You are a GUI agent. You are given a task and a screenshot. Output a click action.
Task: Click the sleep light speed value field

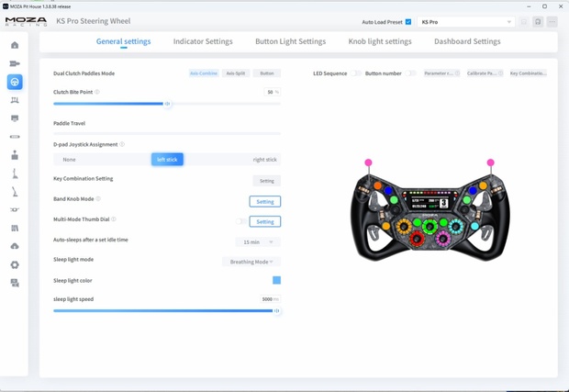tap(271, 299)
